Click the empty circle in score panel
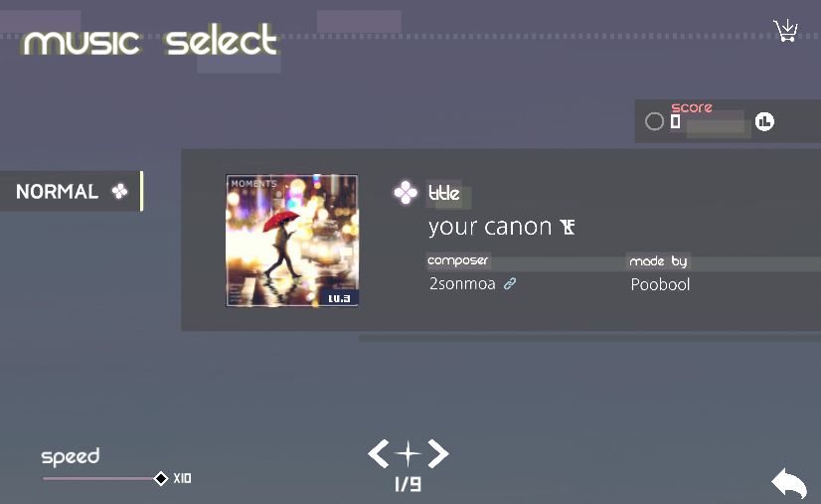The height and width of the screenshot is (504, 821). pyautogui.click(x=654, y=121)
